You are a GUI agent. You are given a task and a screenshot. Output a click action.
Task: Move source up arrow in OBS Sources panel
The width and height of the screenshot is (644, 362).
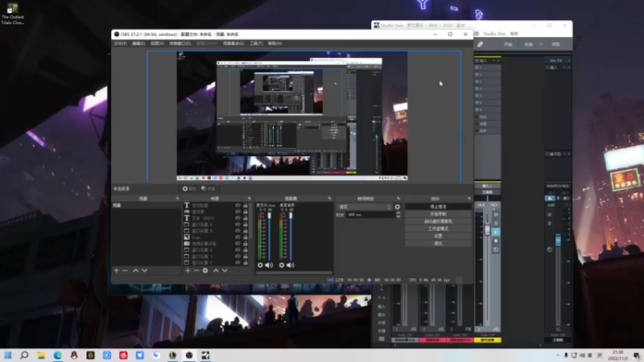point(216,270)
